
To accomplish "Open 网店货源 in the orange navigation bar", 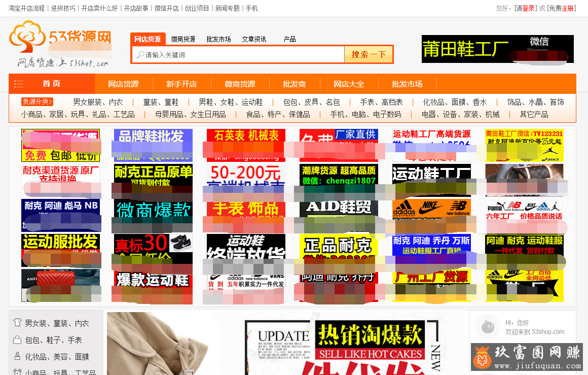I will click(123, 84).
